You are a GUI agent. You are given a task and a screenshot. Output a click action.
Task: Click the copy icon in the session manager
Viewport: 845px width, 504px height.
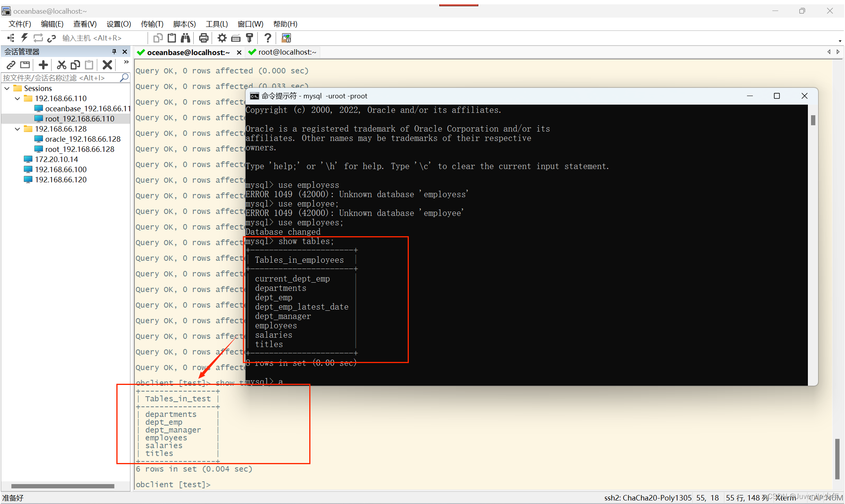click(75, 65)
